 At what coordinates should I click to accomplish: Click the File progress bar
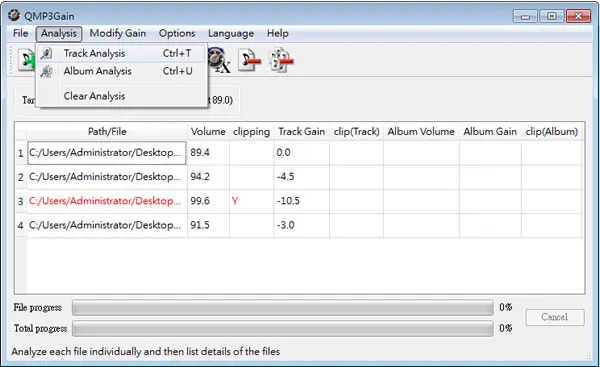pos(282,308)
